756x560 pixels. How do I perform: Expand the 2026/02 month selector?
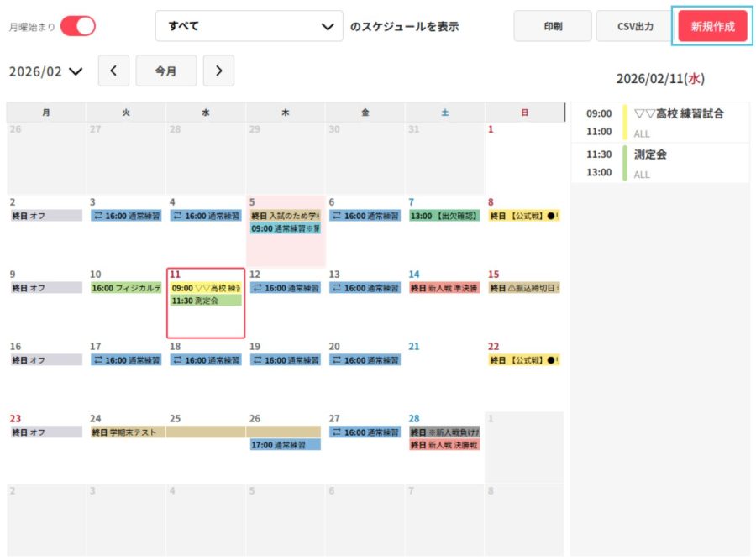point(46,71)
